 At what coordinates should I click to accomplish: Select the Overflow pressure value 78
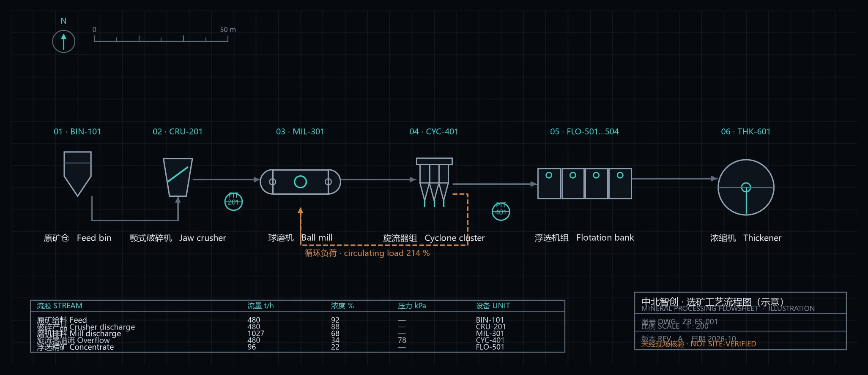click(402, 340)
